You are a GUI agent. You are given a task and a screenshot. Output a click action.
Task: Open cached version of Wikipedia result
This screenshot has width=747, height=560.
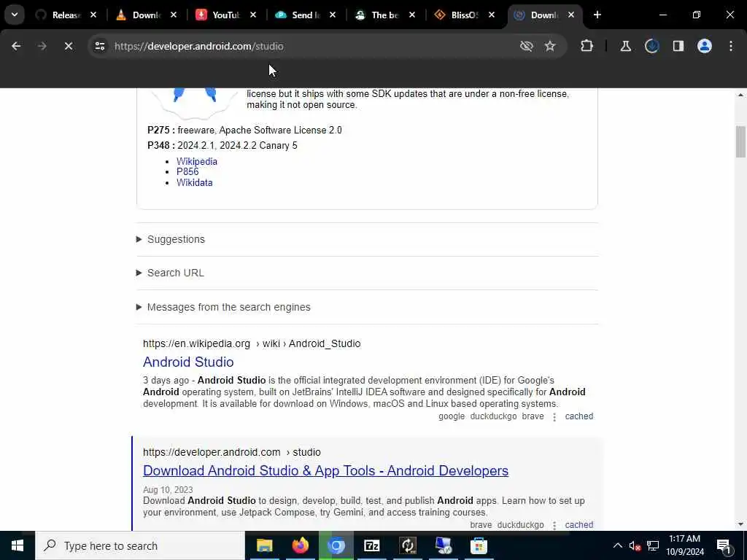578,416
